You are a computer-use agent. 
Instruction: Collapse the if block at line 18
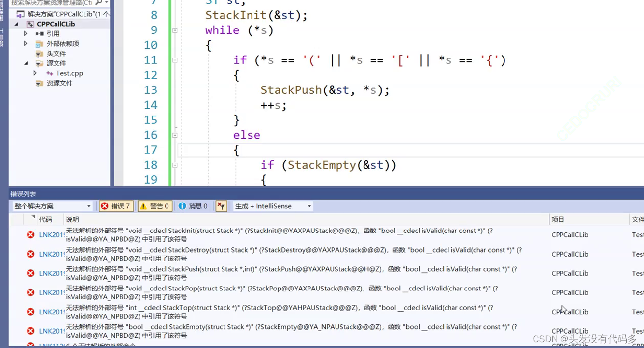click(x=175, y=165)
